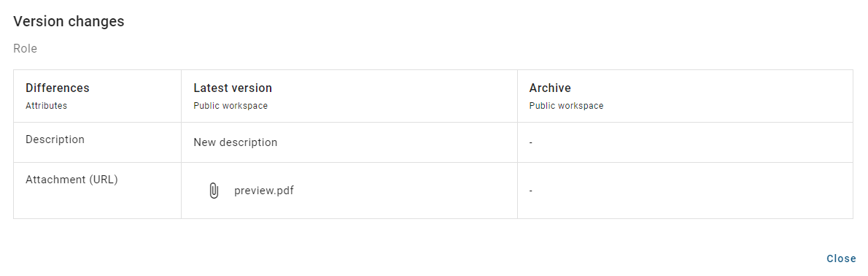Image resolution: width=868 pixels, height=276 pixels.
Task: Select the Latest version column header
Action: pyautogui.click(x=233, y=88)
